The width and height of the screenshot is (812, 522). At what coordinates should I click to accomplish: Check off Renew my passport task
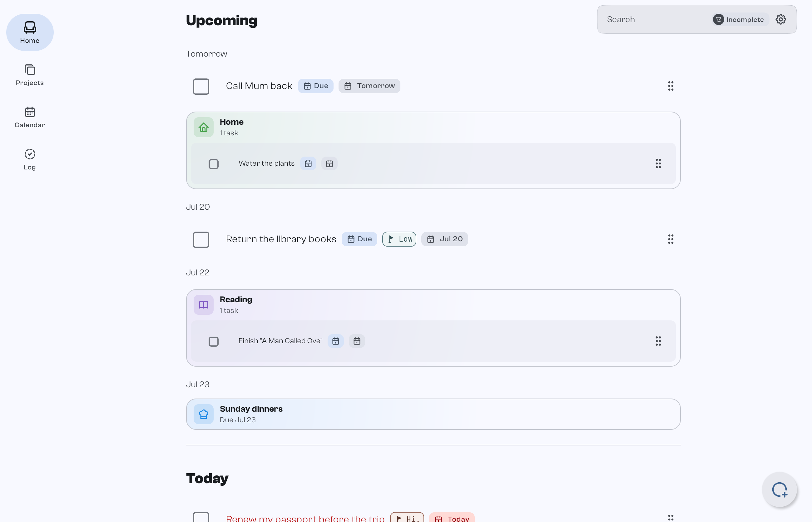(201, 517)
